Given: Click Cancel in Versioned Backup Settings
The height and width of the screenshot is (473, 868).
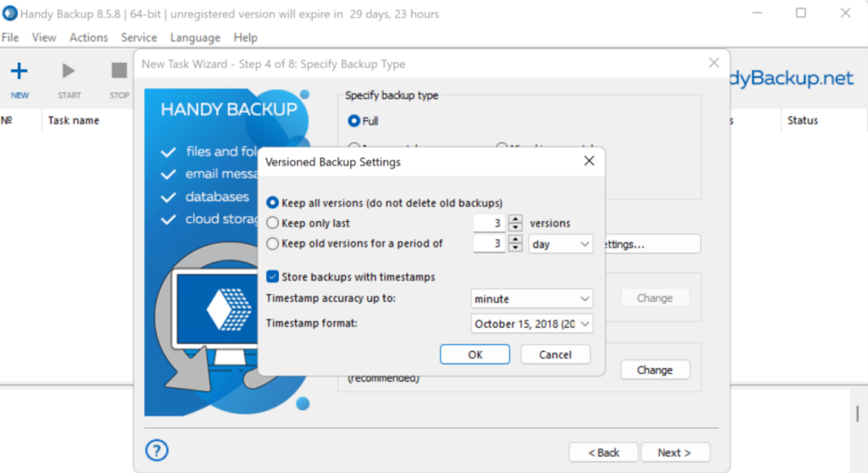Looking at the screenshot, I should point(555,354).
